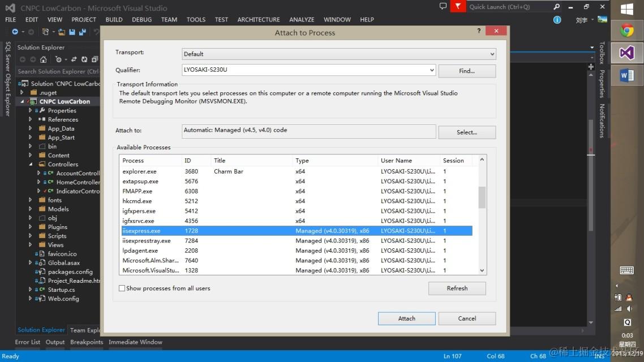Click the Open File folder icon
The height and width of the screenshot is (362, 644).
(x=62, y=32)
